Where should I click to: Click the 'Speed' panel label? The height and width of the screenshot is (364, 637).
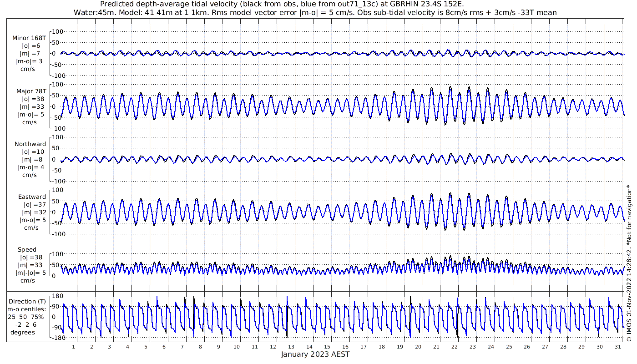point(27,249)
